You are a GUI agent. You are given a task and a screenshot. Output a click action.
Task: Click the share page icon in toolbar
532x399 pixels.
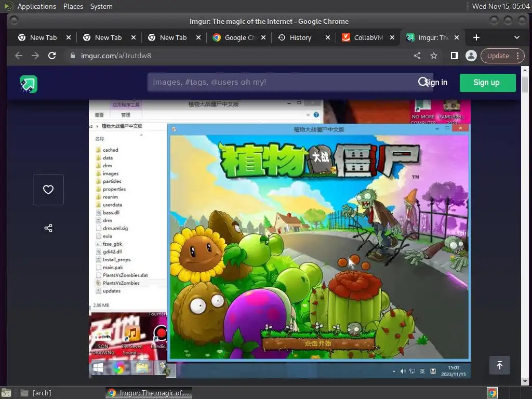417,56
